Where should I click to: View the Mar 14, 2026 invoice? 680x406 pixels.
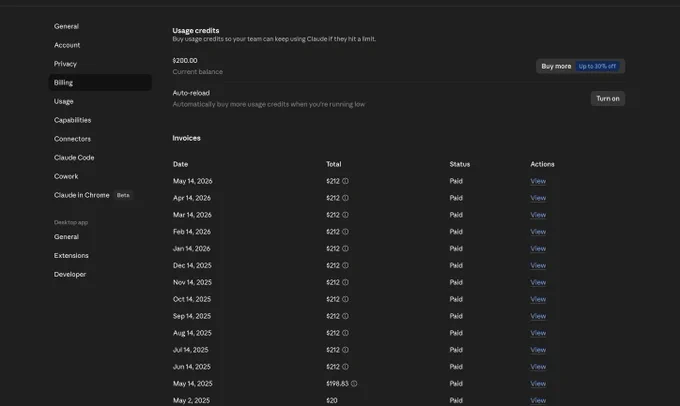[538, 215]
